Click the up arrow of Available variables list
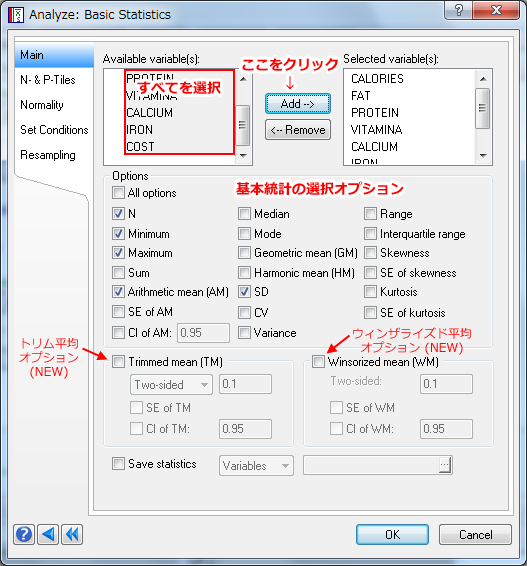Viewport: 527px width, 566px height. (243, 79)
